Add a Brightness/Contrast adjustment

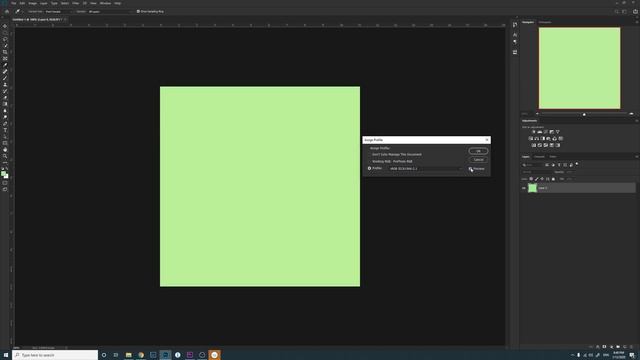(x=533, y=132)
